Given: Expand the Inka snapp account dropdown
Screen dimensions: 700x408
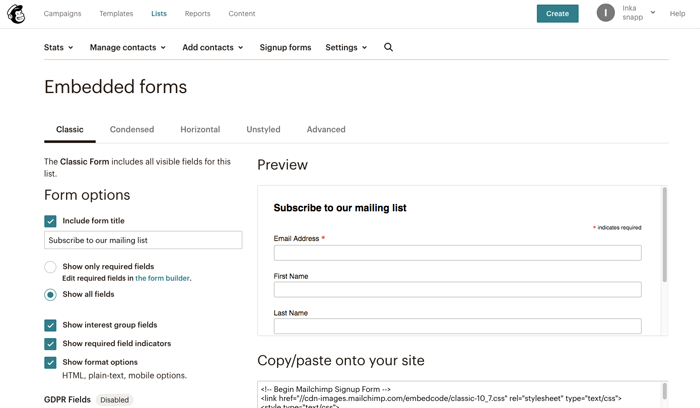Looking at the screenshot, I should tap(639, 13).
